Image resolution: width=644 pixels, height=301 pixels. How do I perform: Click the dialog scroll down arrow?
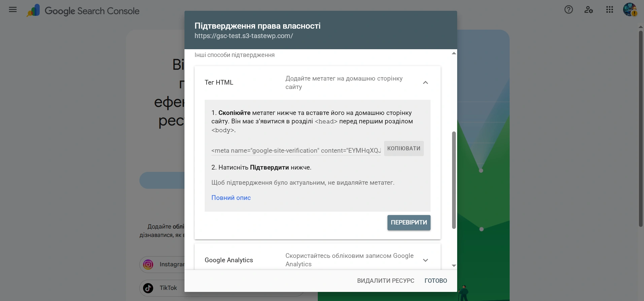point(454,266)
